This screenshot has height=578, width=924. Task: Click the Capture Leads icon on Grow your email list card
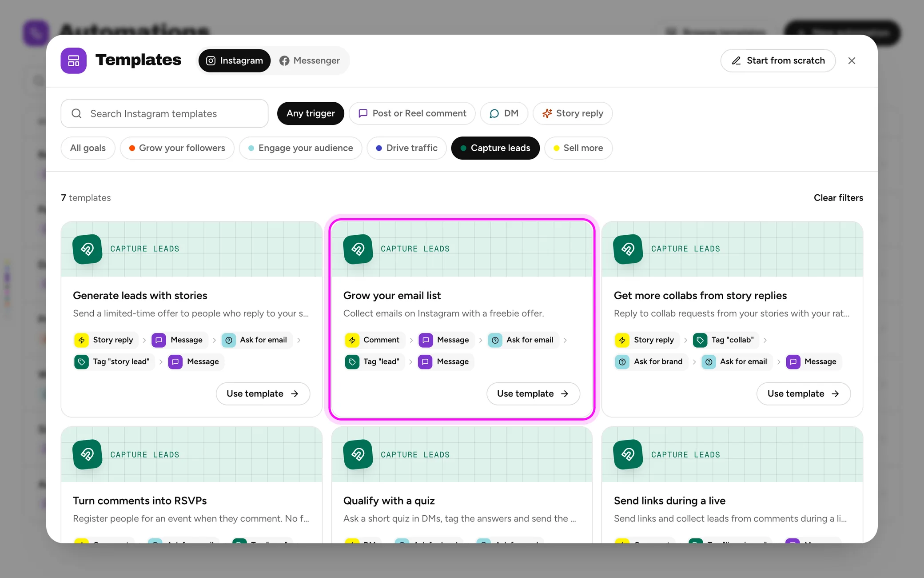[x=358, y=249]
